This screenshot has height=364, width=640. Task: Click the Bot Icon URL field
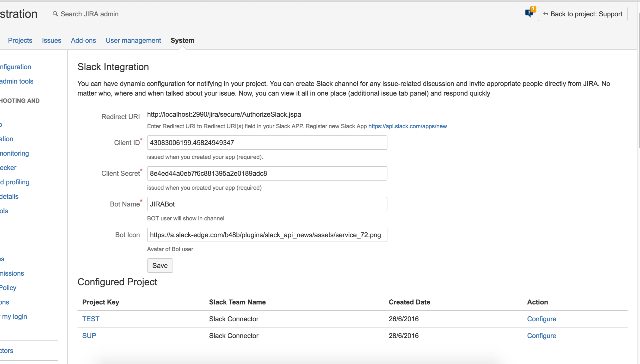coord(267,235)
